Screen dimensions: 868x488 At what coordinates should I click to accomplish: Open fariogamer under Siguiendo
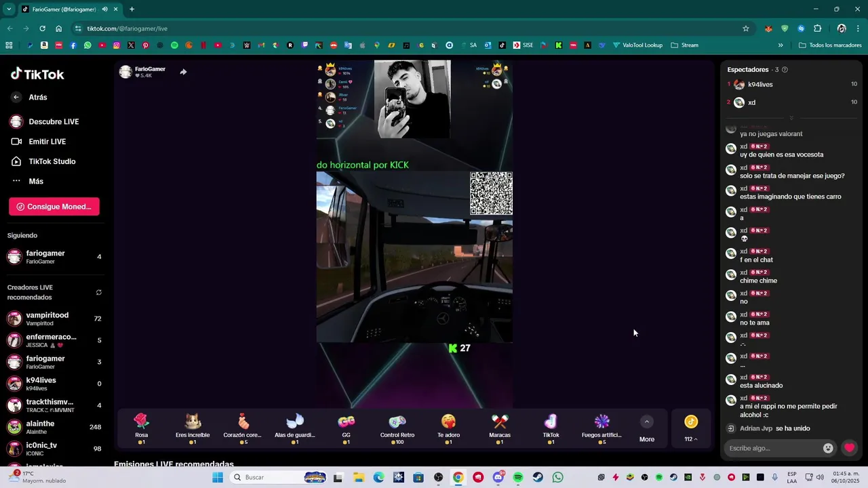tap(54, 257)
